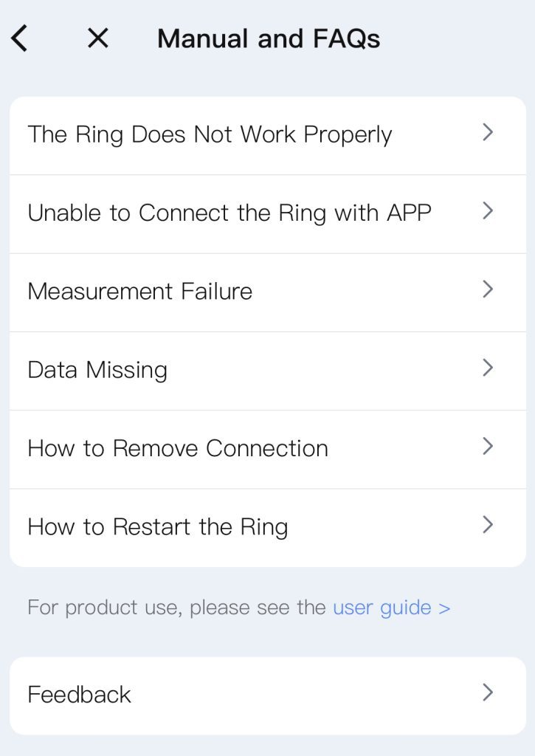Tap the chevron on the Ring Does Not Work row

(488, 132)
